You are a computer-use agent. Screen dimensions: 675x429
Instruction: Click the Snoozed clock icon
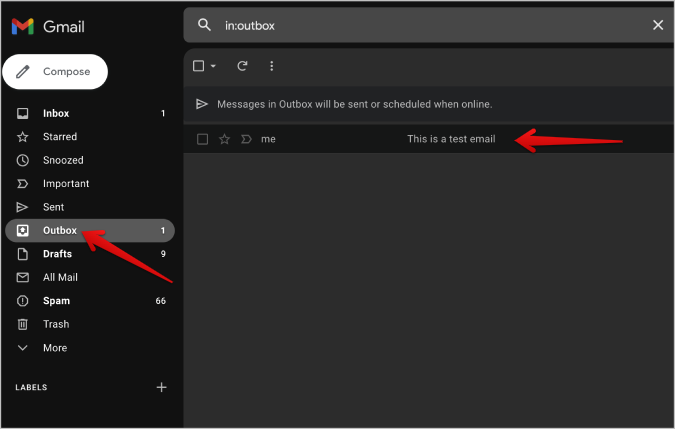(22, 160)
